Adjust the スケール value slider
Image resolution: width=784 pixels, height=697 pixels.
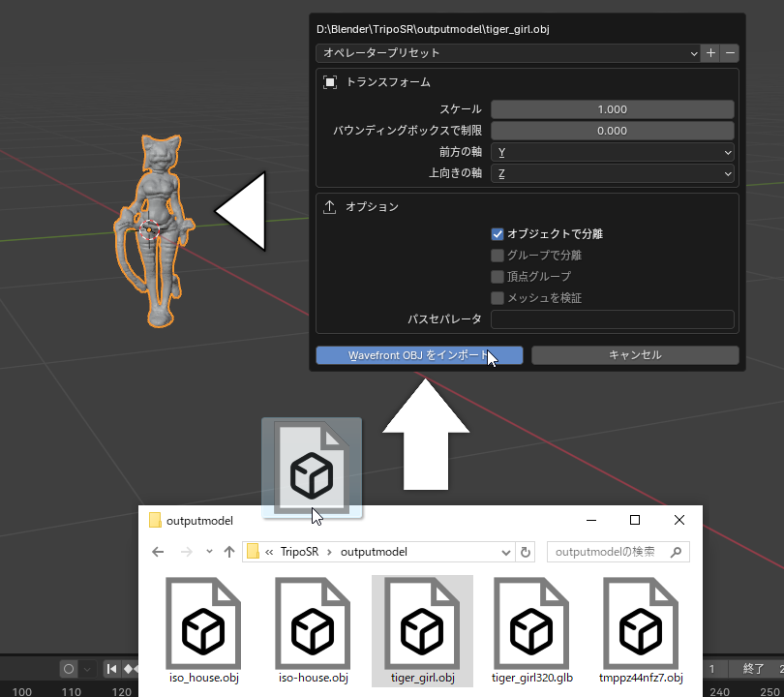[612, 108]
